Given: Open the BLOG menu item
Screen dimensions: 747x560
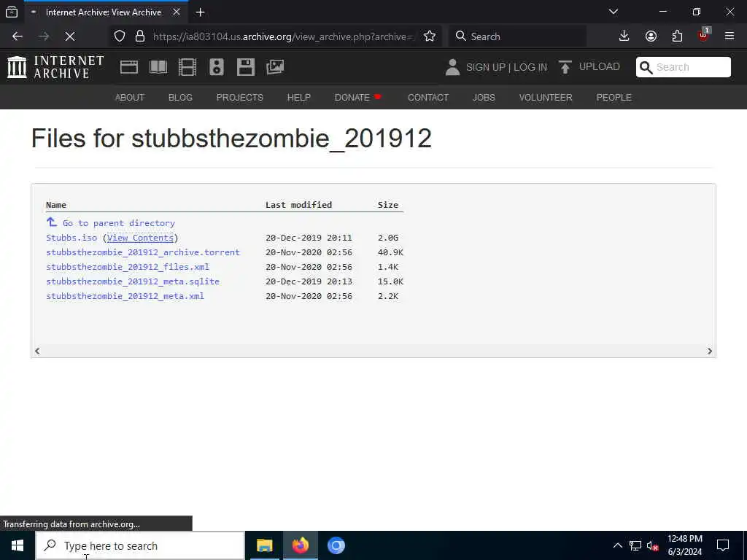Looking at the screenshot, I should tap(180, 97).
